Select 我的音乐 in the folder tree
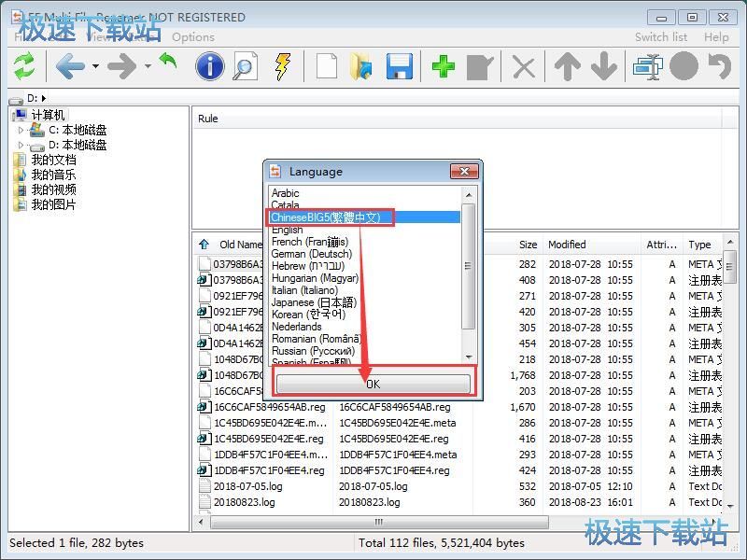The width and height of the screenshot is (747, 560). [53, 175]
